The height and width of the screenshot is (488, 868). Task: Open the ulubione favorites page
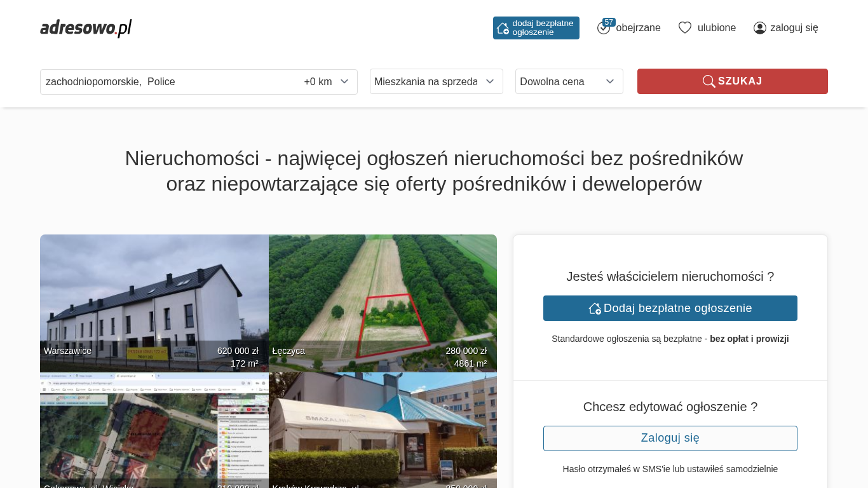pos(716,28)
